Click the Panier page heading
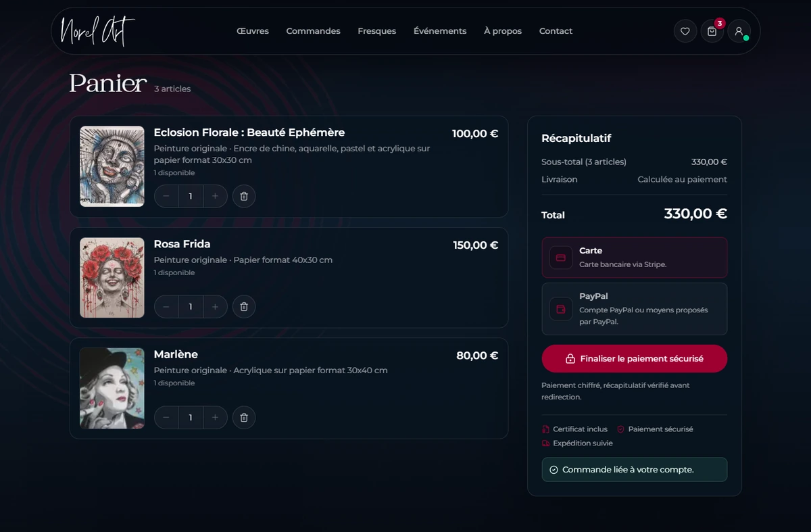The width and height of the screenshot is (811, 532). (107, 83)
